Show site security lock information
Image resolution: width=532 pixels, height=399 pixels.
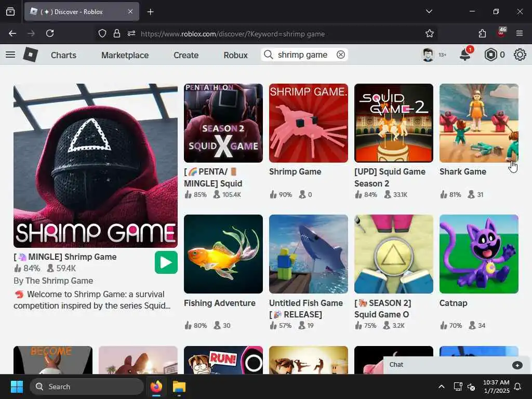click(x=117, y=34)
